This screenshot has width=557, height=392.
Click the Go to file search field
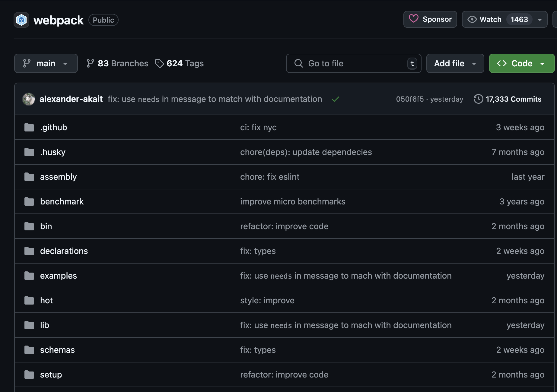click(354, 63)
